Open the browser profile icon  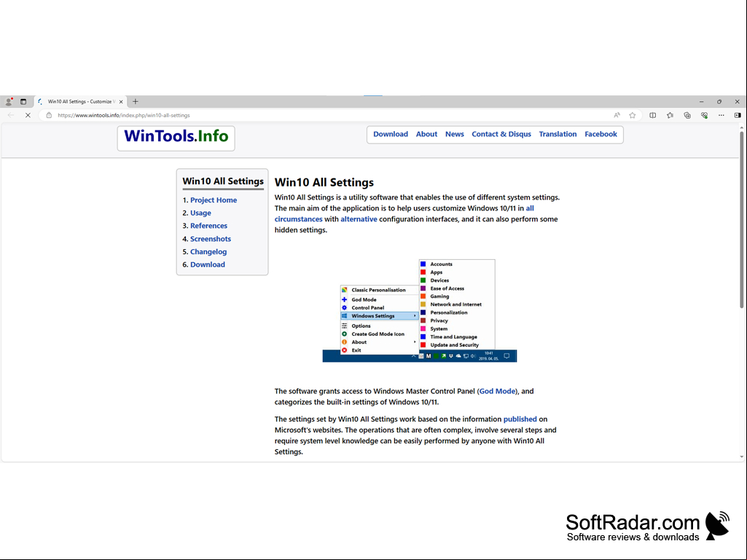tap(9, 101)
